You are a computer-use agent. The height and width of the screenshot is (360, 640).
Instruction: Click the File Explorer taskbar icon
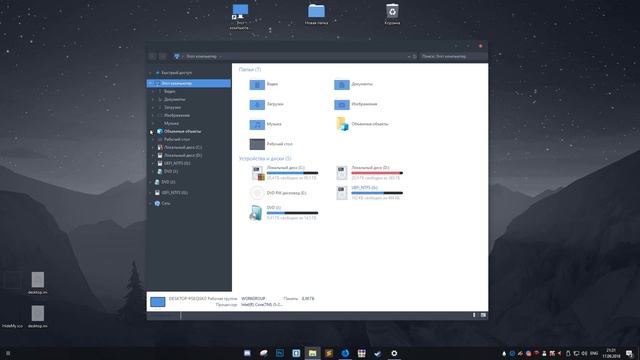click(313, 353)
